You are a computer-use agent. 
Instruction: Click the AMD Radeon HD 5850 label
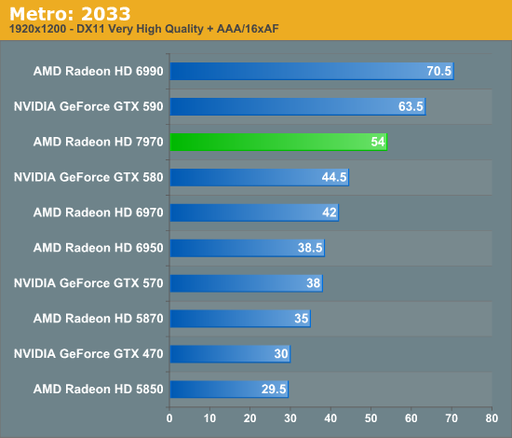[98, 389]
